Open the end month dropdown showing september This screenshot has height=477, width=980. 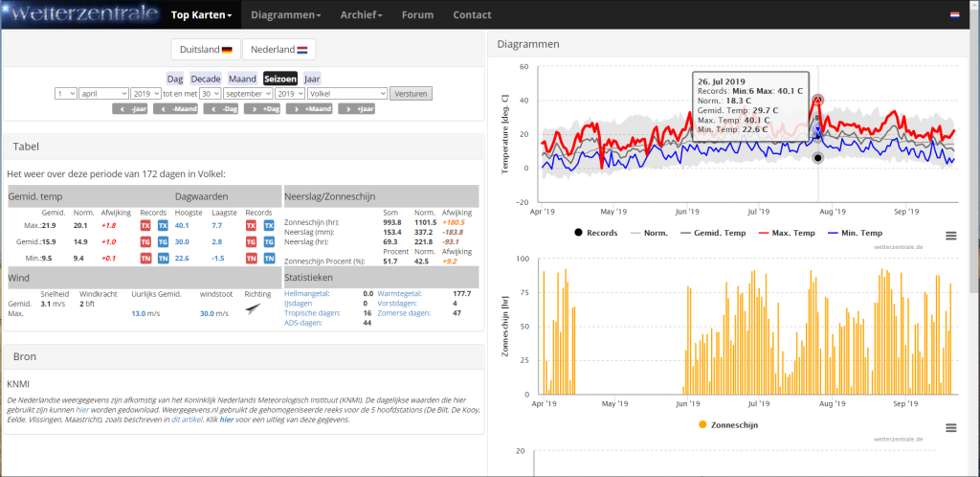[248, 93]
